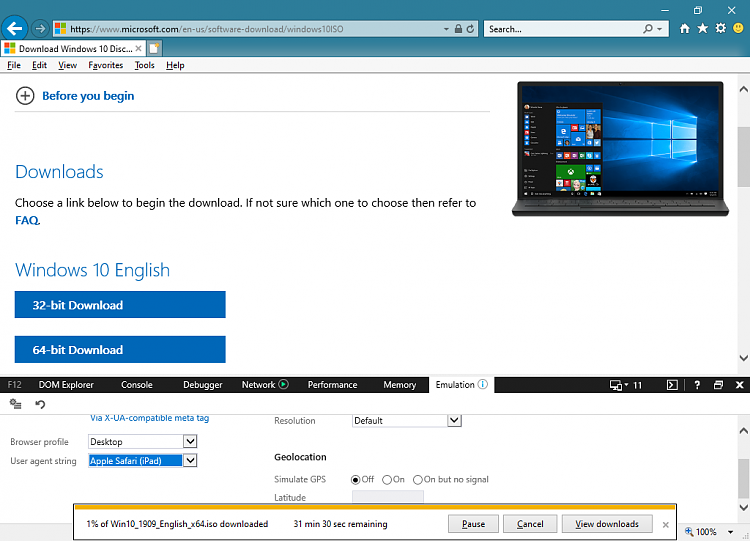Click the Microsoft logo in the address bar
This screenshot has height=541, width=750.
(x=60, y=29)
